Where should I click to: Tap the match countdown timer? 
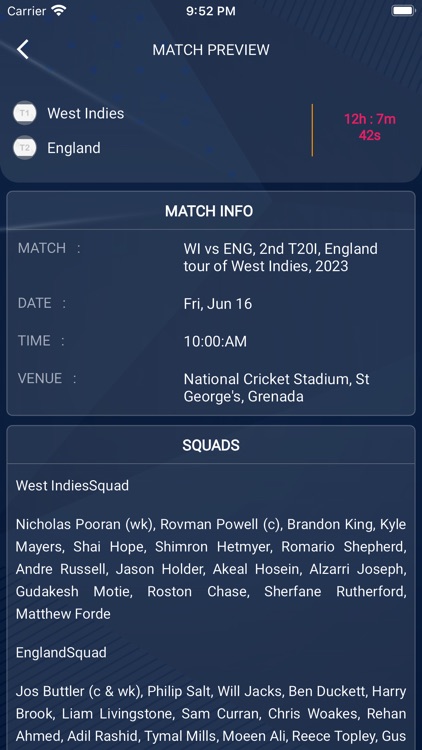pos(370,127)
